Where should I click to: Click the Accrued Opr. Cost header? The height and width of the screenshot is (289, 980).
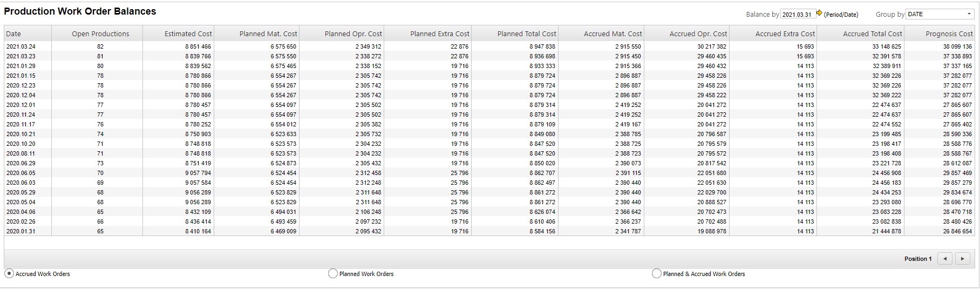pyautogui.click(x=698, y=33)
